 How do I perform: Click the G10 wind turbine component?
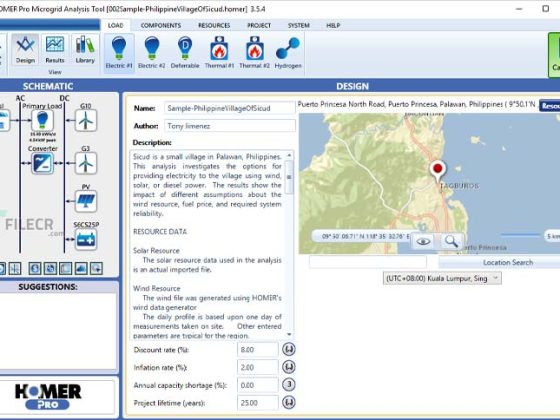coord(86,120)
